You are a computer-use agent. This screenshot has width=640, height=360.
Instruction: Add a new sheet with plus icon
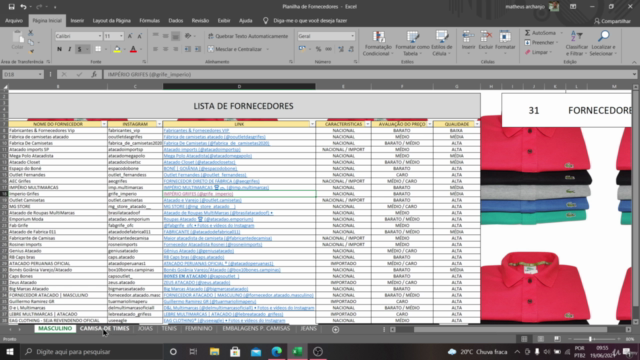pos(336,329)
